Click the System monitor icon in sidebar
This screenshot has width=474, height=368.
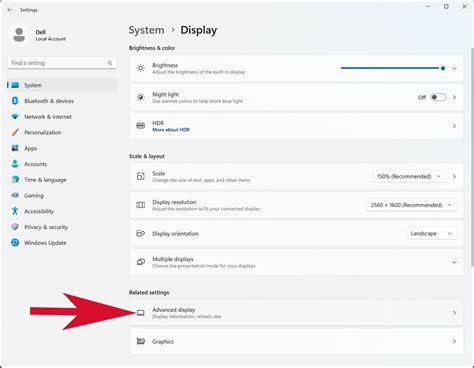tap(15, 85)
